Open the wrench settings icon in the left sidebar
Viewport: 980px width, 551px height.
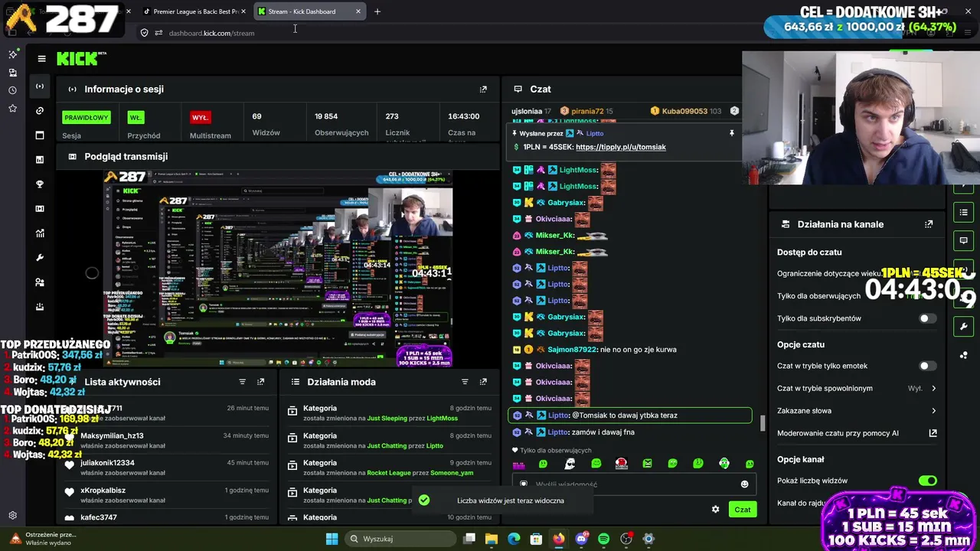[40, 257]
